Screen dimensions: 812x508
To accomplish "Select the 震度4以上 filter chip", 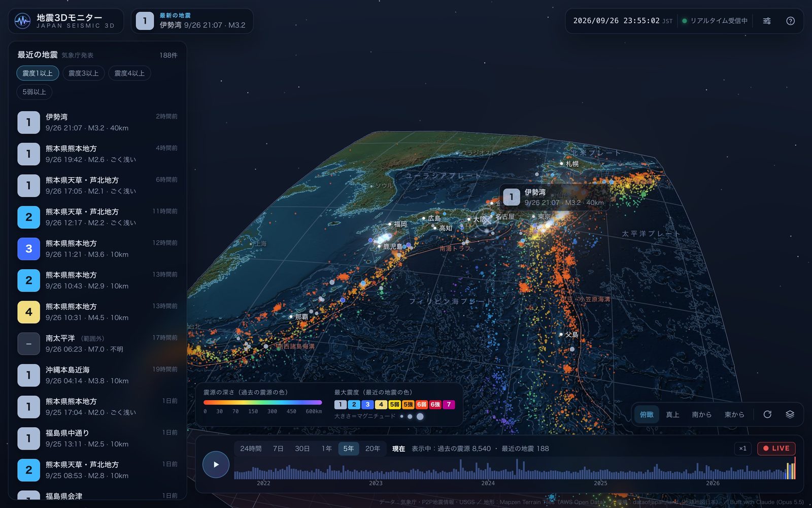I will click(x=129, y=73).
